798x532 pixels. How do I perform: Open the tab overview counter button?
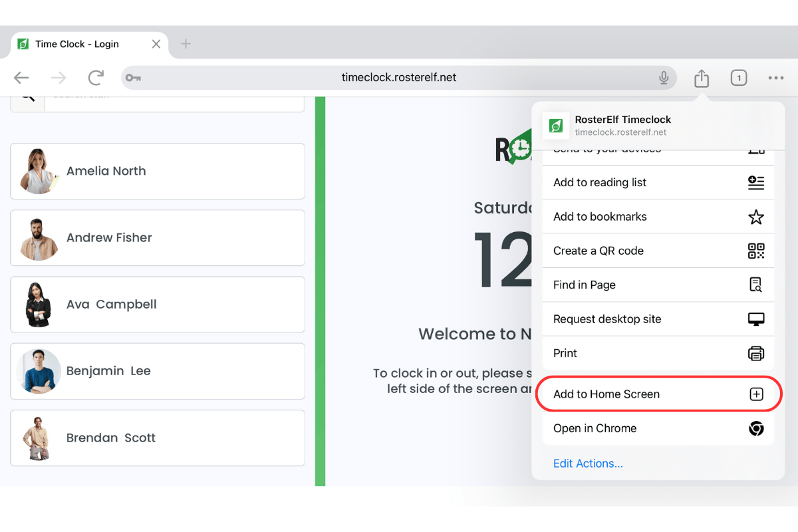tap(738, 78)
